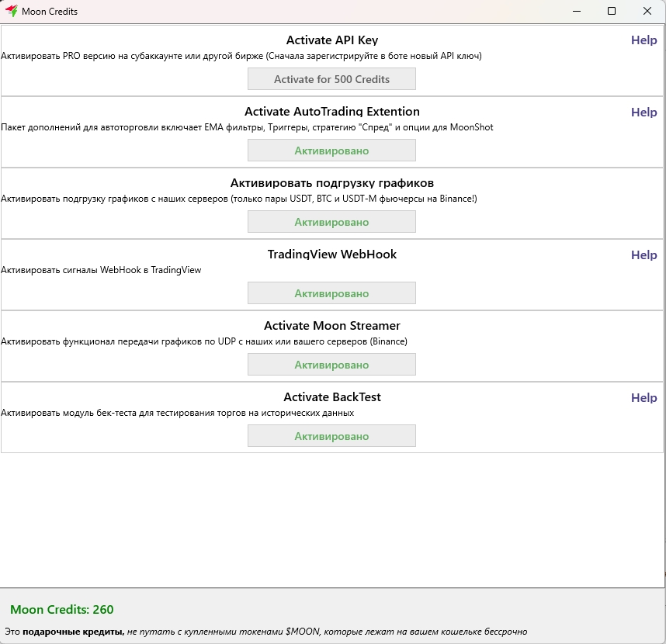Close the Moon Credits window
Viewport: 666px width, 644px height.
(647, 12)
